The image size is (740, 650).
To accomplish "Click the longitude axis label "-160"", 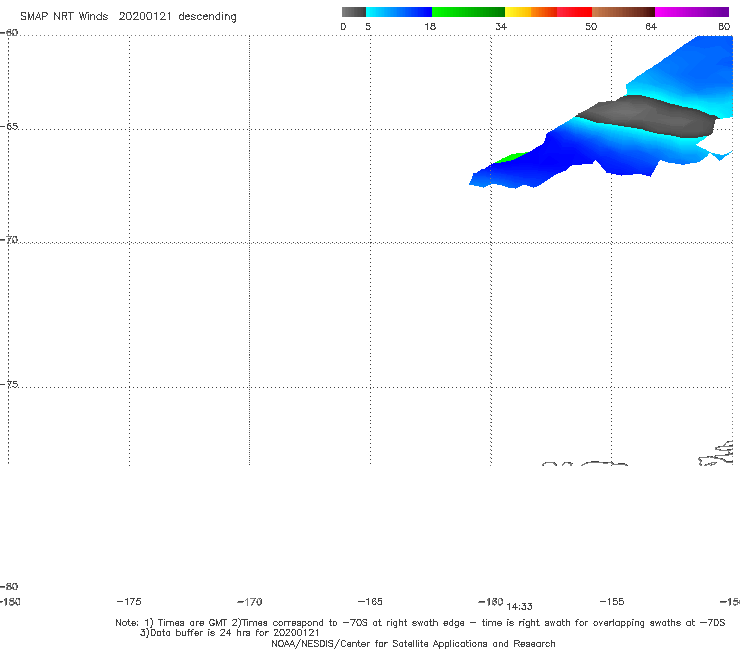I will coord(491,602).
